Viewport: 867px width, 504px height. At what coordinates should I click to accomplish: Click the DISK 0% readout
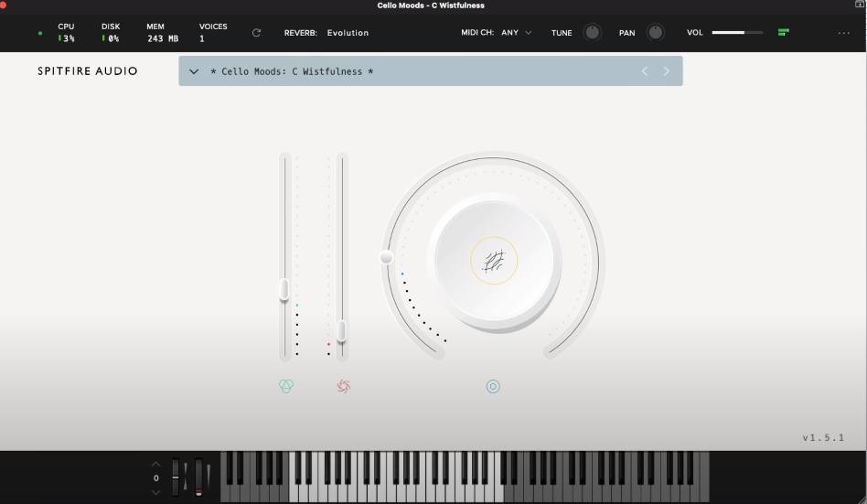click(x=111, y=33)
